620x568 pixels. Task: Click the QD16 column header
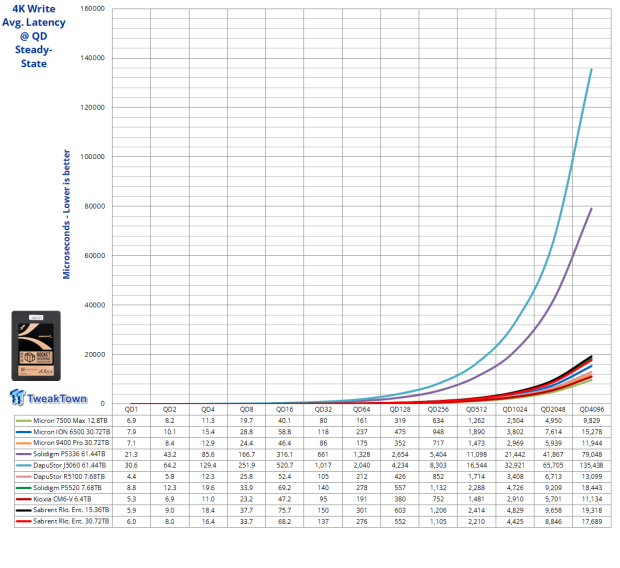[x=285, y=409]
